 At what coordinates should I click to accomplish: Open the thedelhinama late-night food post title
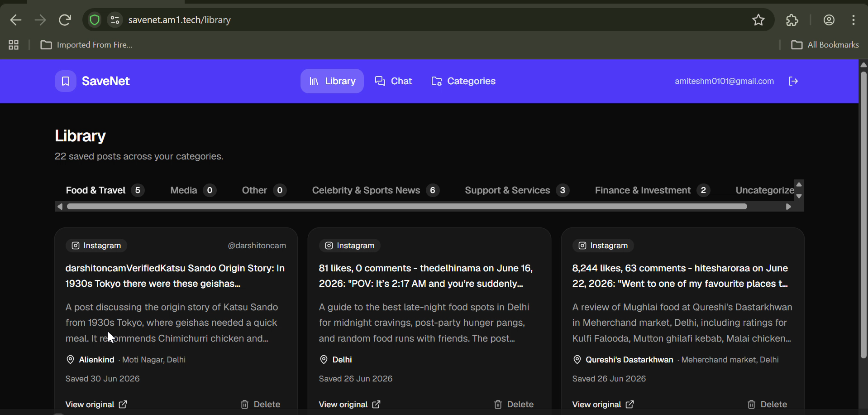[x=426, y=276]
